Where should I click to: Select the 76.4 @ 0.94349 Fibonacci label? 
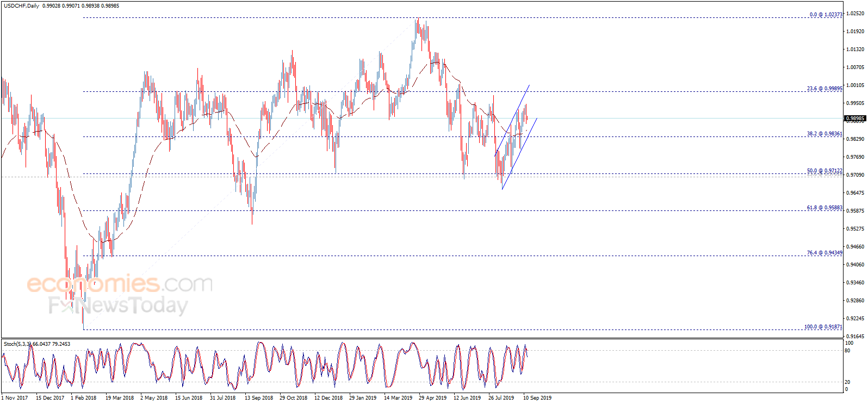coord(824,253)
